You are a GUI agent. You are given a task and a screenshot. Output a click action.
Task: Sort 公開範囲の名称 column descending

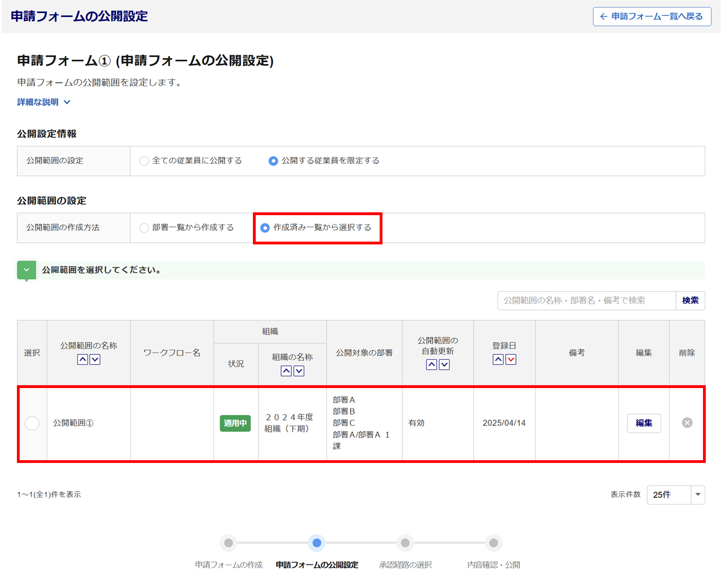coord(95,360)
